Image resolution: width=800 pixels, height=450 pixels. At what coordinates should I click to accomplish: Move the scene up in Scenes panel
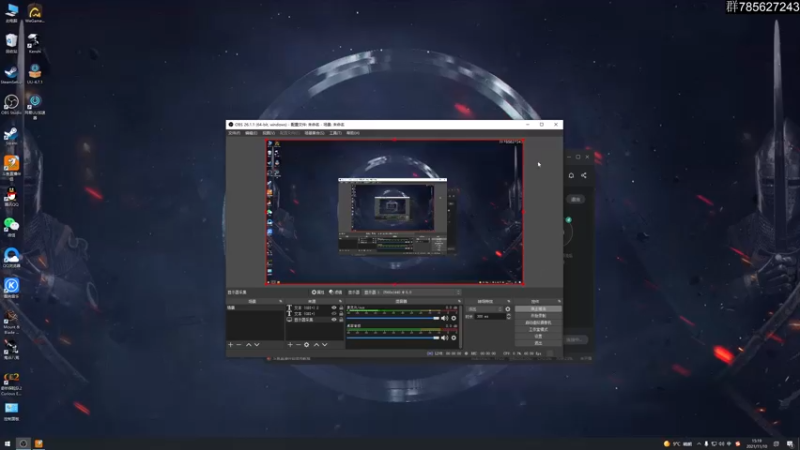click(248, 345)
